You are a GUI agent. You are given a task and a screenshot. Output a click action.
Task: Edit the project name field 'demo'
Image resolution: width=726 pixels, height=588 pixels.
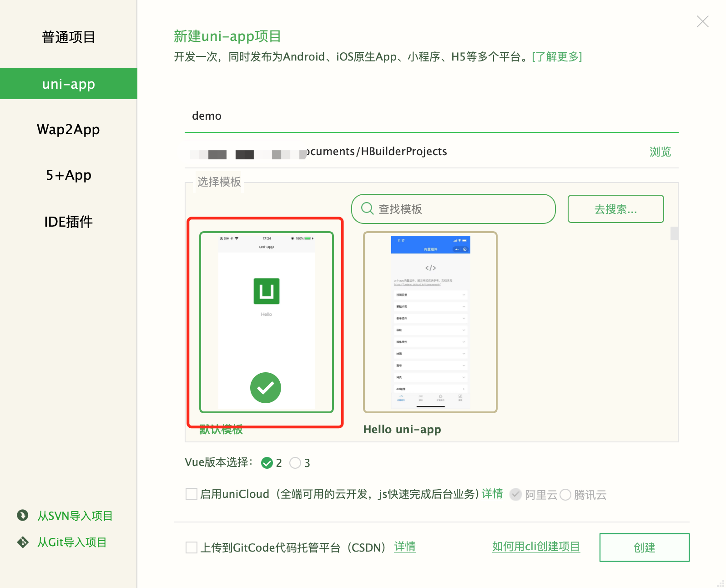[431, 116]
